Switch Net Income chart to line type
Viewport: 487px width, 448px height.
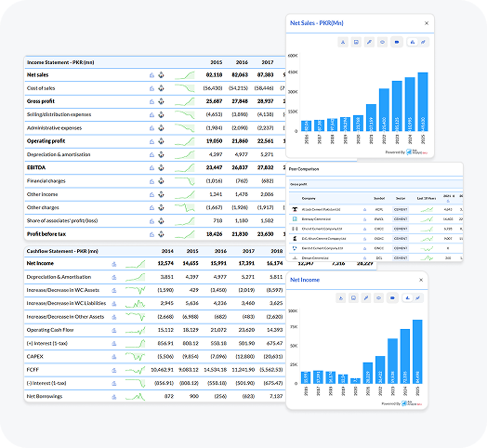click(x=418, y=298)
